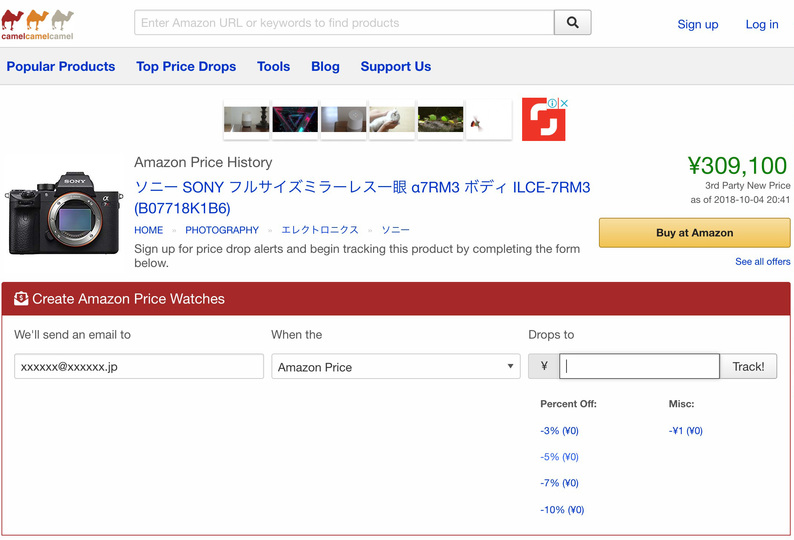Screen dimensions: 794x540
Task: Click the red advertiser logo in the ad
Action: click(543, 120)
